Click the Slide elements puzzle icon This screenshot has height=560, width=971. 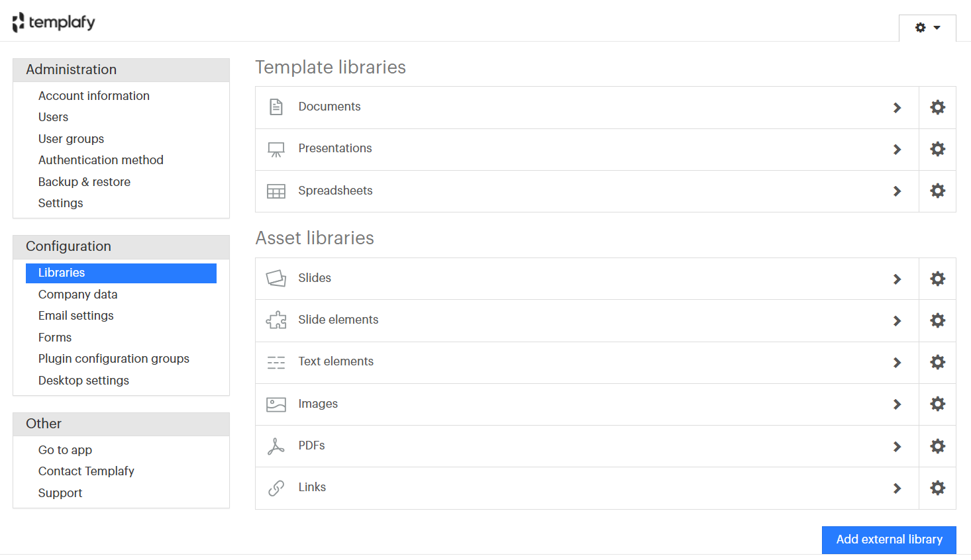pos(276,320)
